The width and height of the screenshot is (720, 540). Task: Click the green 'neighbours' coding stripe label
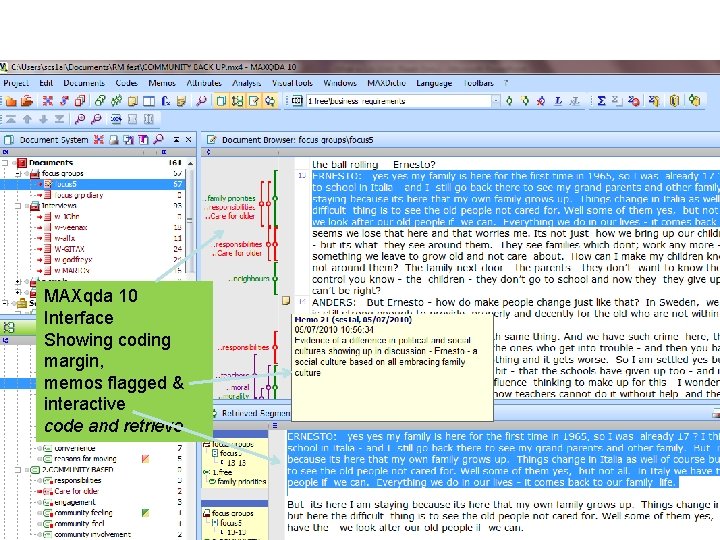[249, 279]
